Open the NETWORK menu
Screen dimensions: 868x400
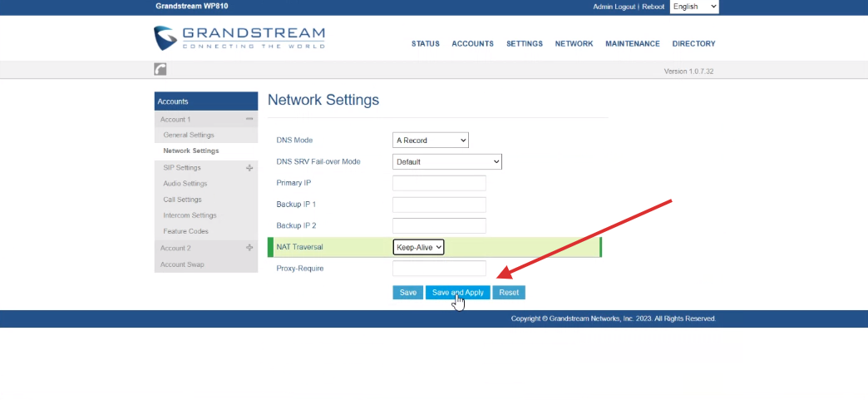click(x=574, y=44)
